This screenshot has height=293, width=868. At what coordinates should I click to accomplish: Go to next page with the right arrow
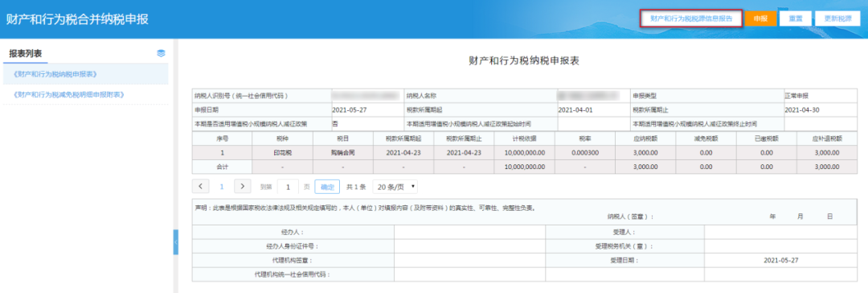coord(243,187)
